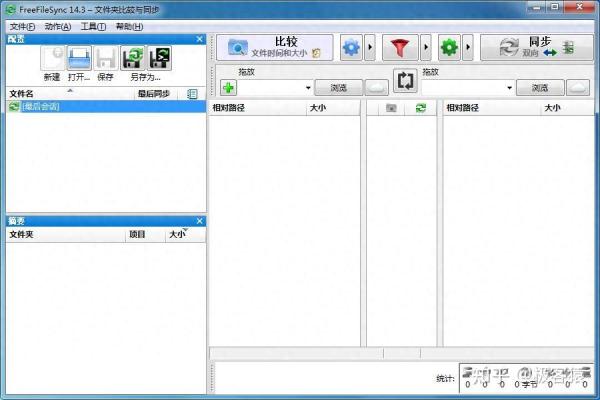Screen dimensions: 600x400
Task: Expand the filter options arrow
Action: [426, 47]
